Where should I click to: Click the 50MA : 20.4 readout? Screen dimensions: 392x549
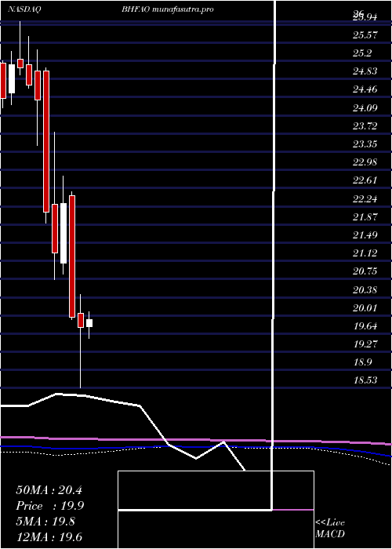49,490
